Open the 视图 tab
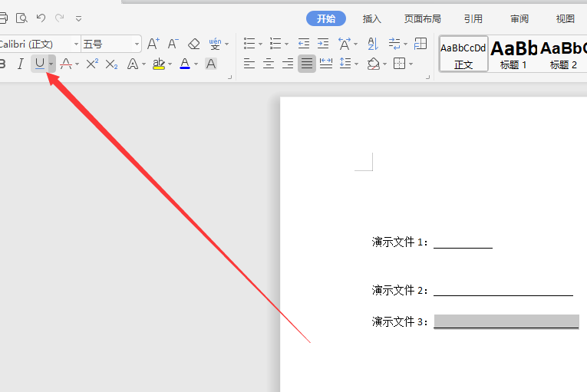Viewport: 587px width, 392px height. [x=565, y=18]
